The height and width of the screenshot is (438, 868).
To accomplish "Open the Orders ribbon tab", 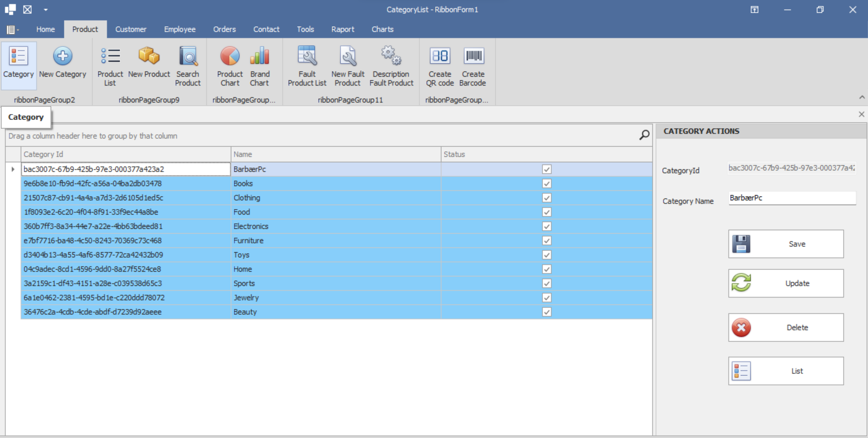I will 224,29.
